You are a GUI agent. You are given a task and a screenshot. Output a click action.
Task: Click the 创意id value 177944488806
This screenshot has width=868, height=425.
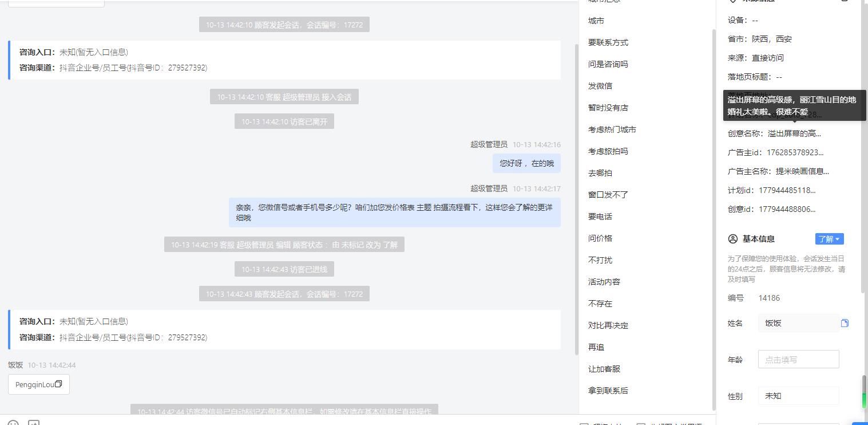[787, 209]
